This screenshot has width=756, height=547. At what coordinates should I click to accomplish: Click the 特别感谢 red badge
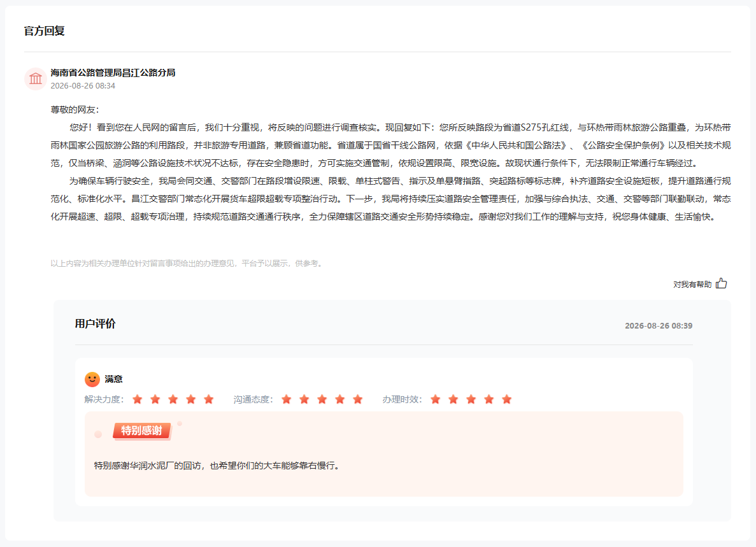[x=142, y=430]
